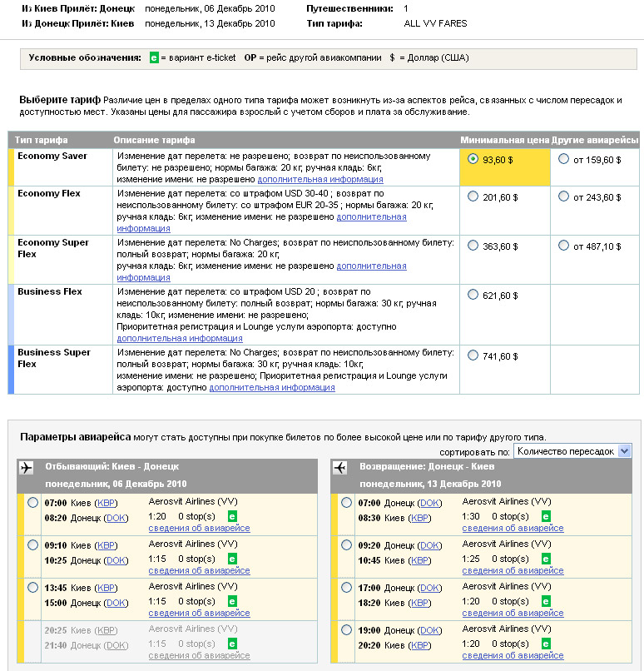This screenshot has width=644, height=671.
Task: Open flight details for 20:25 Kyiv departure
Action: [199, 655]
